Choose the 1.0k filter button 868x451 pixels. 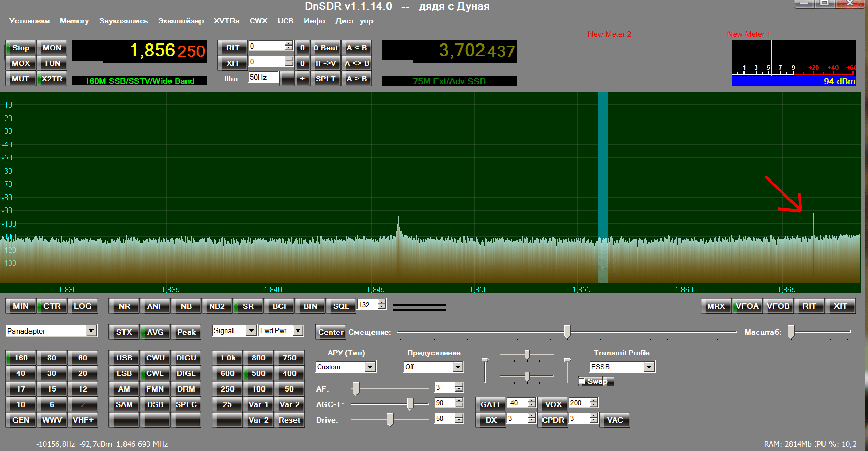coord(227,358)
